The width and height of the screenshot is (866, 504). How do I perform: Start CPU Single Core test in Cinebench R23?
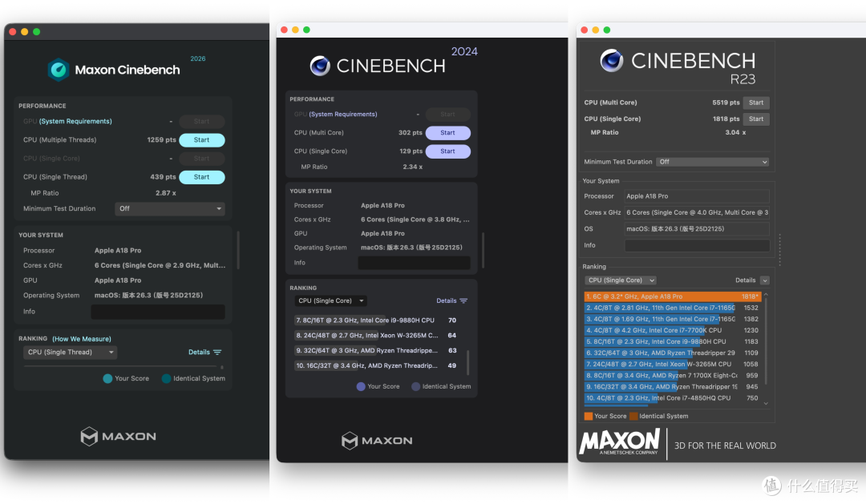pos(756,119)
